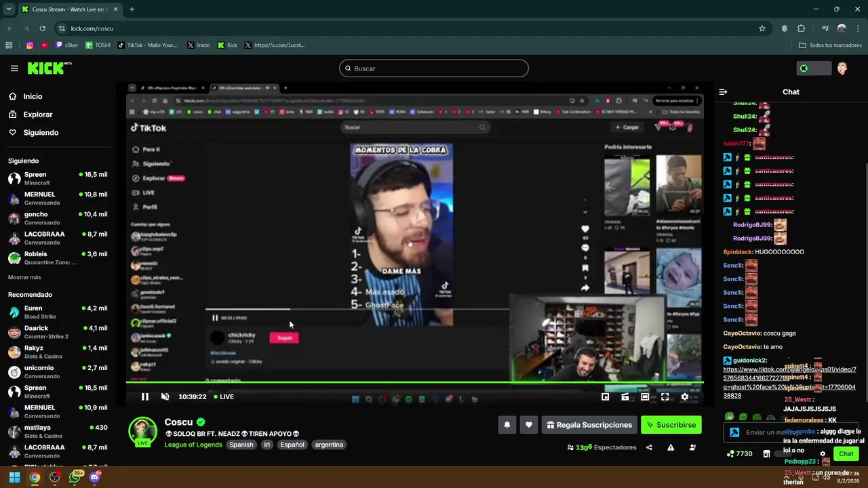
Task: Unmute the stream volume
Action: click(165, 396)
